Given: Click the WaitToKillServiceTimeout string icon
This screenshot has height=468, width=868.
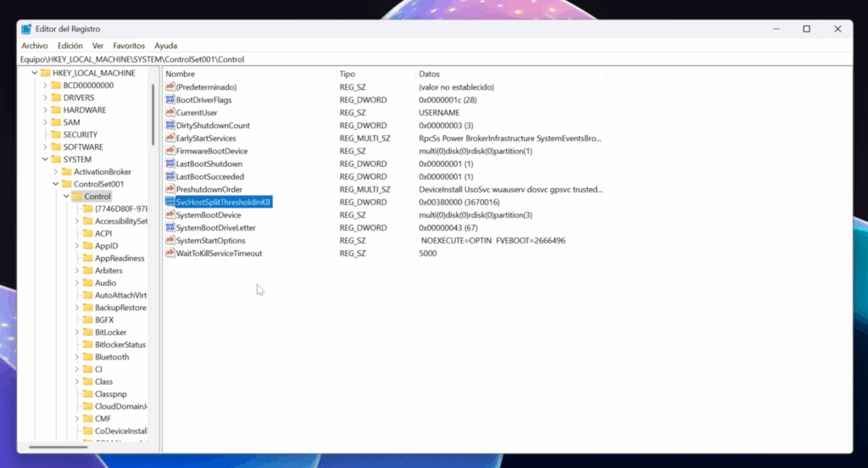Looking at the screenshot, I should point(170,253).
